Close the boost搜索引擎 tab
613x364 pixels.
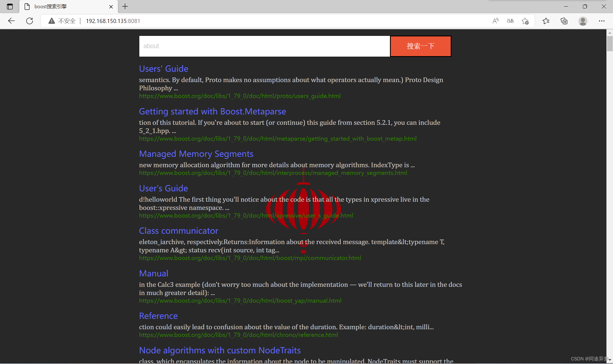coord(111,7)
